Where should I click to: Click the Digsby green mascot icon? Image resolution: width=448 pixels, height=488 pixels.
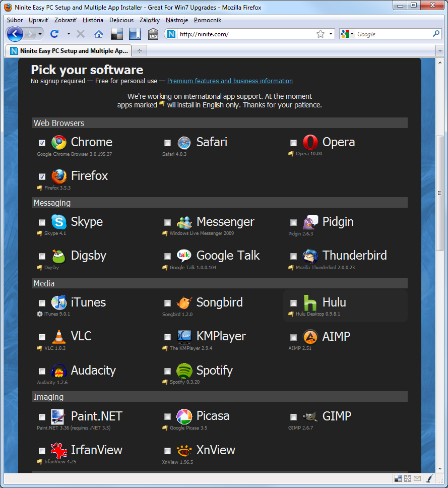[x=59, y=256]
